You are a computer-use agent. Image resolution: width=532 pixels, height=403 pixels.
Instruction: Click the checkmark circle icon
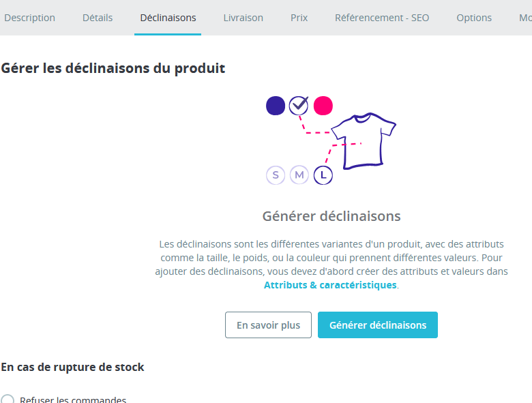tap(299, 106)
